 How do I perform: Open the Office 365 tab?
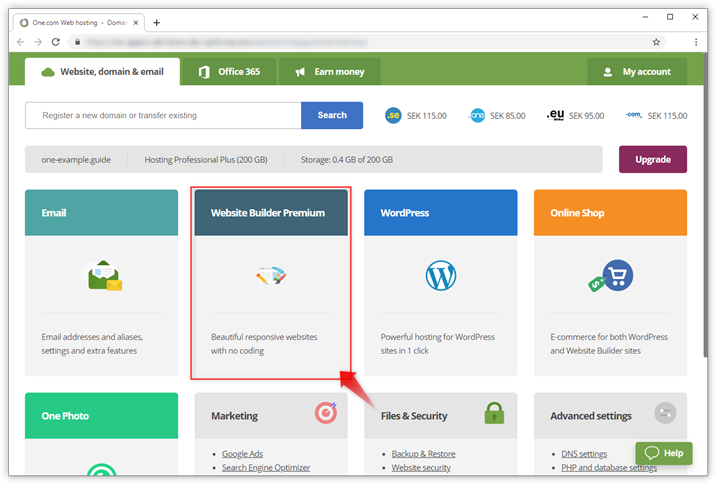click(x=229, y=72)
